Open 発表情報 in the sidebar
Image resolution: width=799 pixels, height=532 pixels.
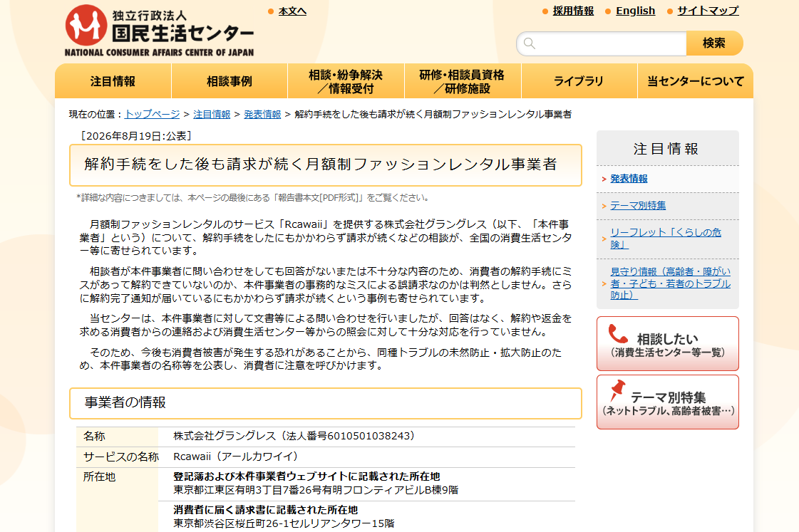click(629, 179)
